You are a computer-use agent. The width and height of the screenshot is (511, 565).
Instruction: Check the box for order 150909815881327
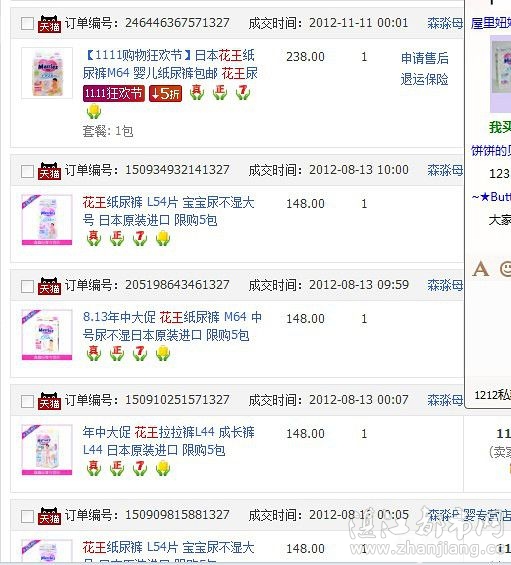(x=27, y=516)
